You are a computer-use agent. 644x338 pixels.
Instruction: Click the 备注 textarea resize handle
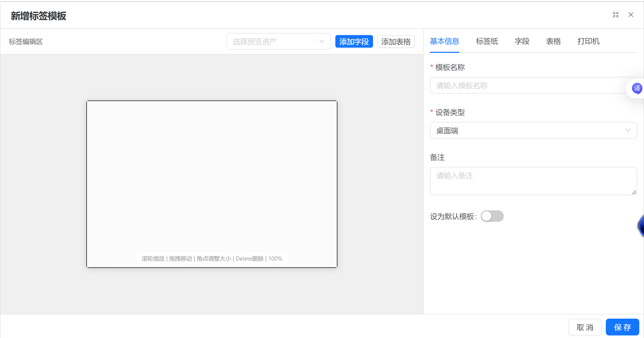tap(634, 192)
